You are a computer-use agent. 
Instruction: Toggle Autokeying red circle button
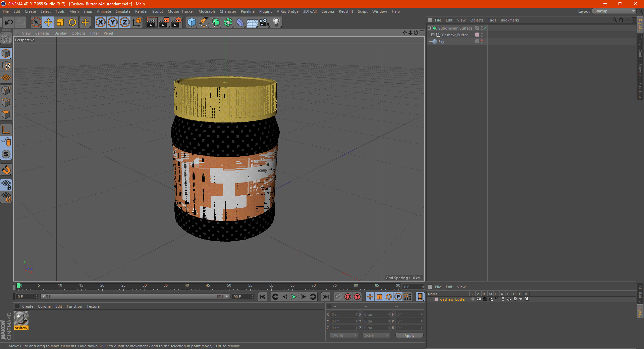pyautogui.click(x=348, y=297)
